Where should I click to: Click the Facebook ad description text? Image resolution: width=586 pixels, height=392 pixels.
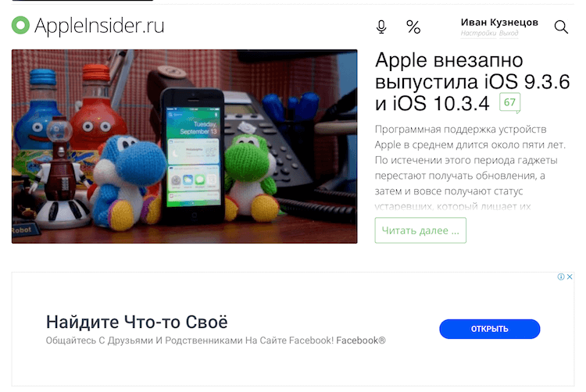[216, 340]
